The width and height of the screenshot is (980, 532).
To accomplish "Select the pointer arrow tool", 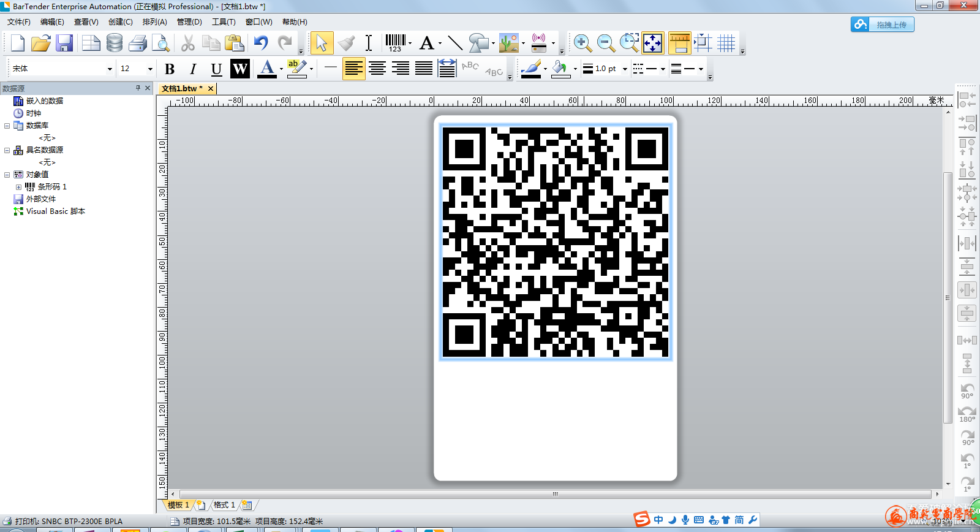I will pyautogui.click(x=322, y=43).
